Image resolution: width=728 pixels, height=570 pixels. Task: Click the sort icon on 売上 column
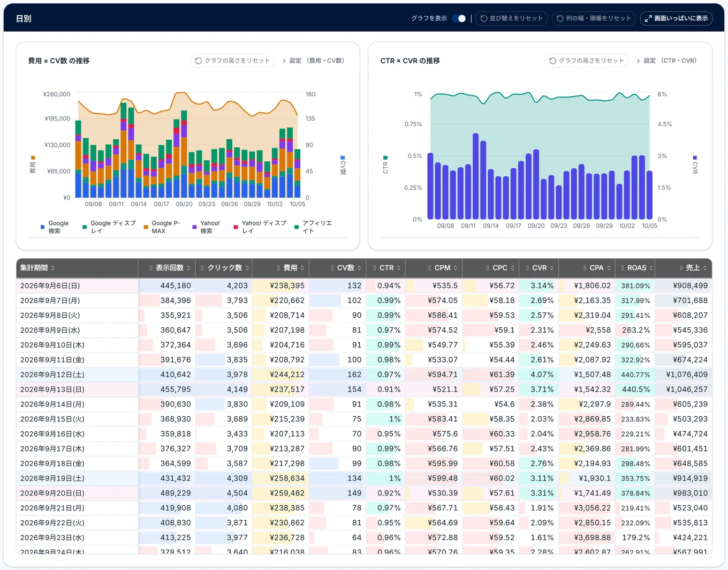coord(705,268)
